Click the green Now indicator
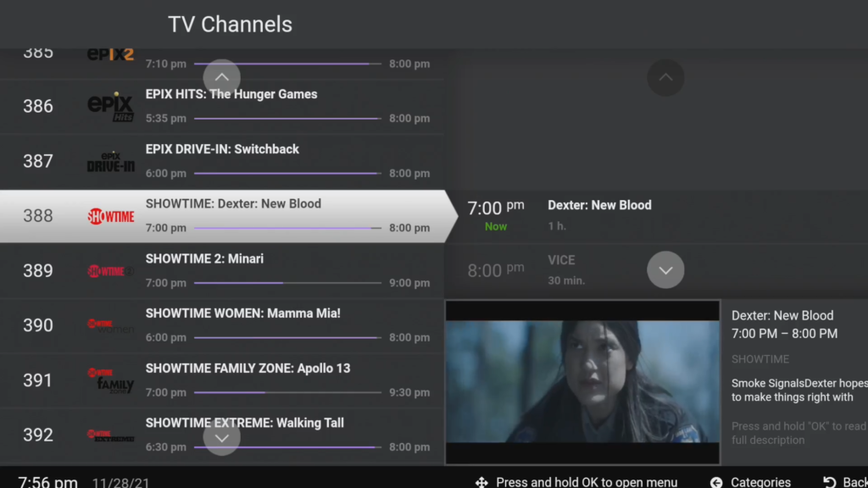This screenshot has height=488, width=868. [495, 227]
